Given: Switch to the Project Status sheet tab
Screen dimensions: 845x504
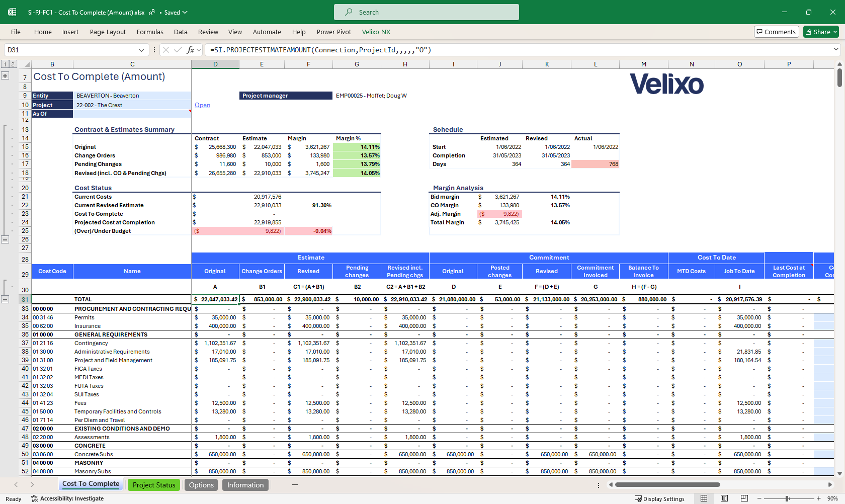Looking at the screenshot, I should point(153,485).
